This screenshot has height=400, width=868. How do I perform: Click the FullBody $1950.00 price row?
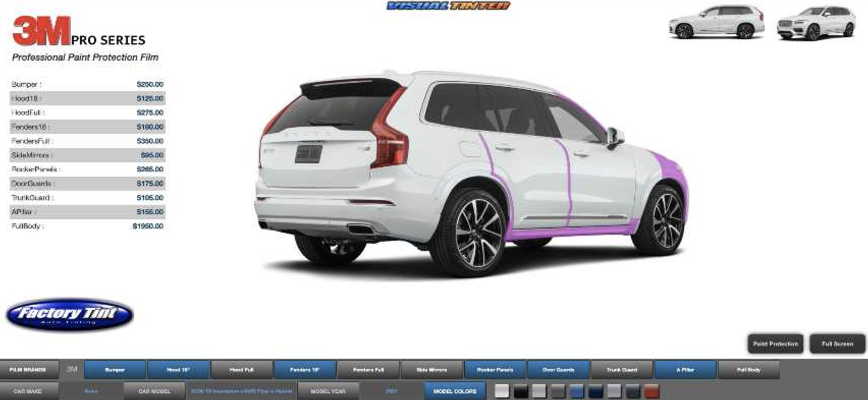coord(88,226)
